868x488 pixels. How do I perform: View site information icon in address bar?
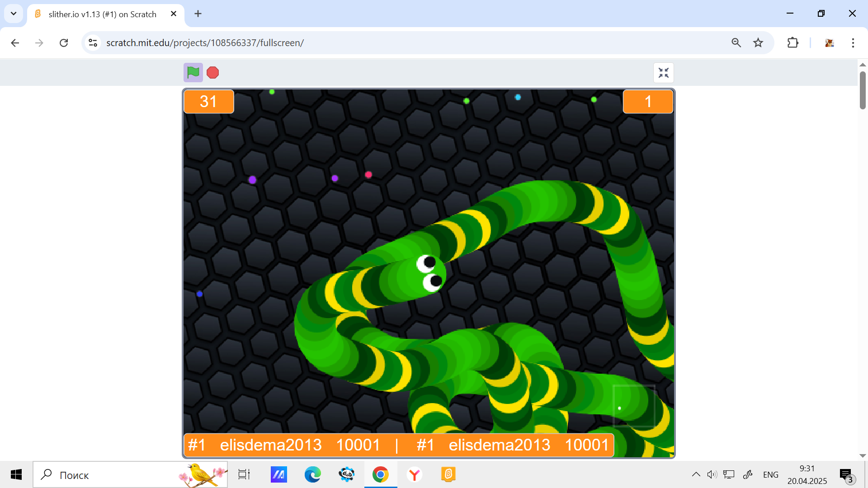pos(93,42)
